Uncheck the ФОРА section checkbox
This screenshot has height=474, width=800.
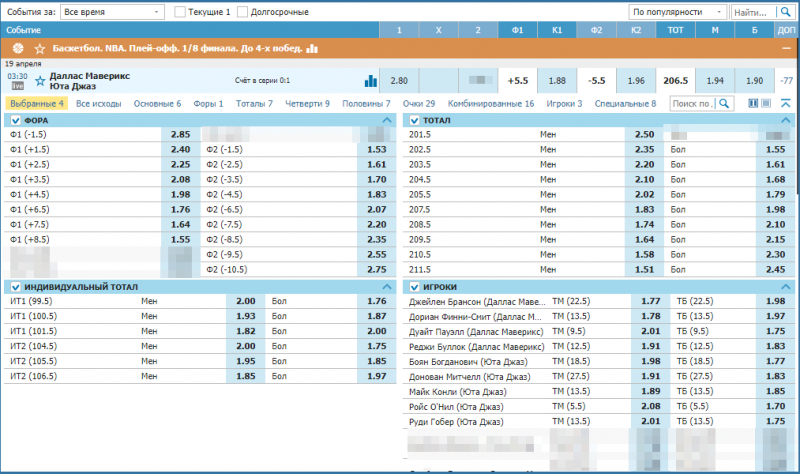[13, 120]
